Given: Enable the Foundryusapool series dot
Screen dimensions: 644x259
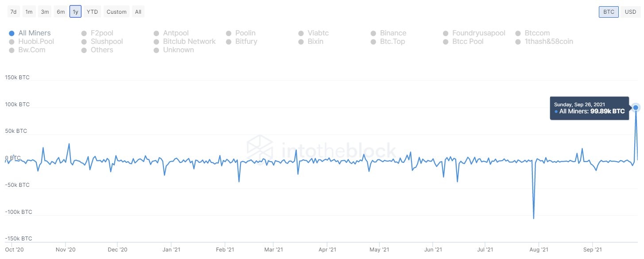Looking at the screenshot, I should click(x=445, y=33).
